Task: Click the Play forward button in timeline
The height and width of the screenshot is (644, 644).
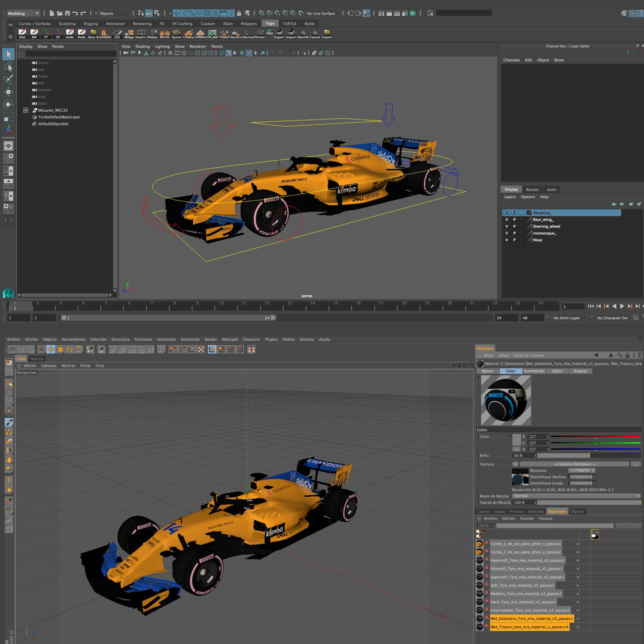Action: click(x=622, y=306)
